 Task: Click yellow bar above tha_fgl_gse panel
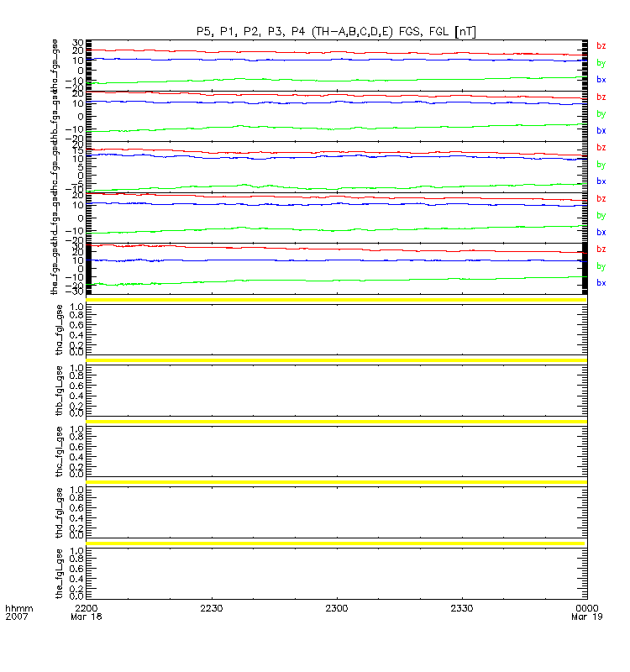337,300
